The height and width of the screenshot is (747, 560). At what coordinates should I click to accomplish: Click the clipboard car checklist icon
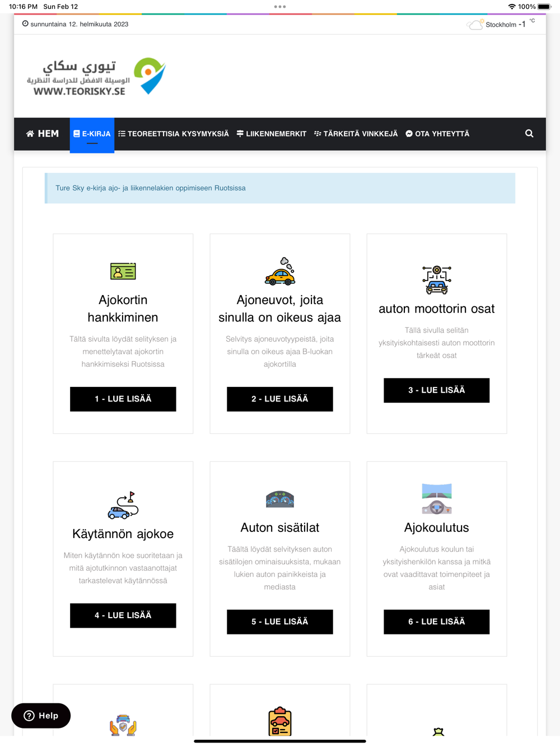coord(280,722)
